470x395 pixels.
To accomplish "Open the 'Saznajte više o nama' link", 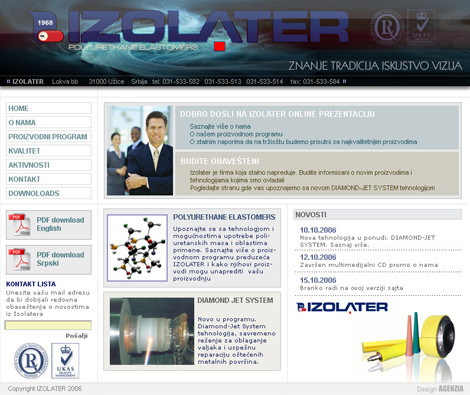I will click(220, 126).
